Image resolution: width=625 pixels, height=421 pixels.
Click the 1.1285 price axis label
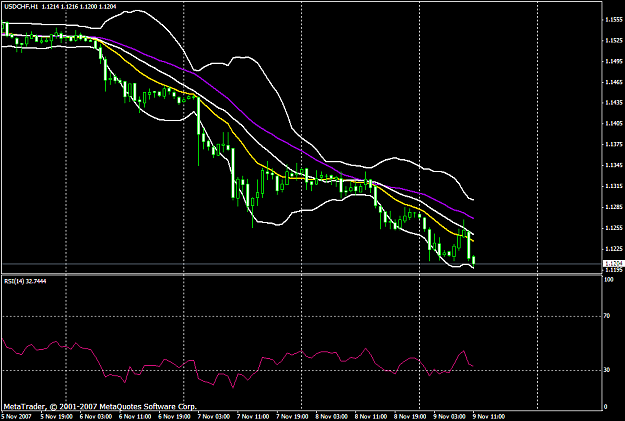[x=614, y=207]
